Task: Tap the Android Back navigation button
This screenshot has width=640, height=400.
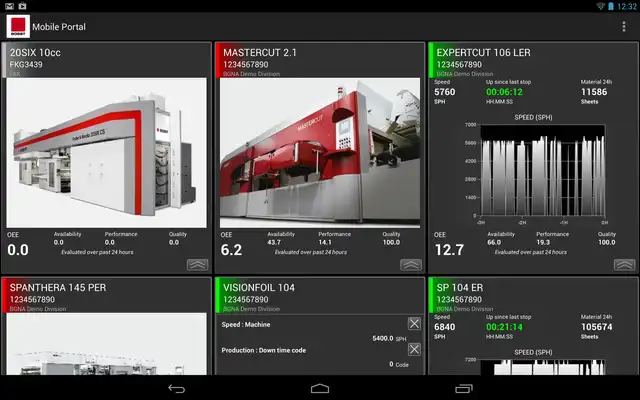Action: [176, 388]
